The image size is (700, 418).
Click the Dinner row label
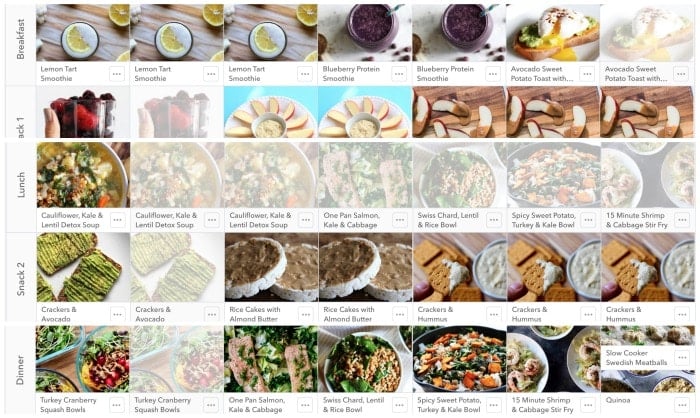20,370
